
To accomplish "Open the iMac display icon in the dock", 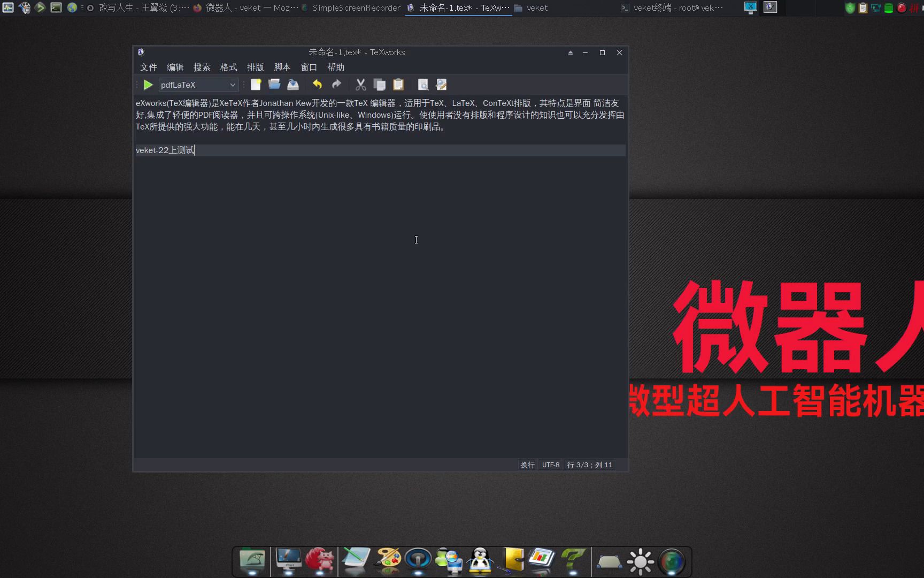I will 289,560.
